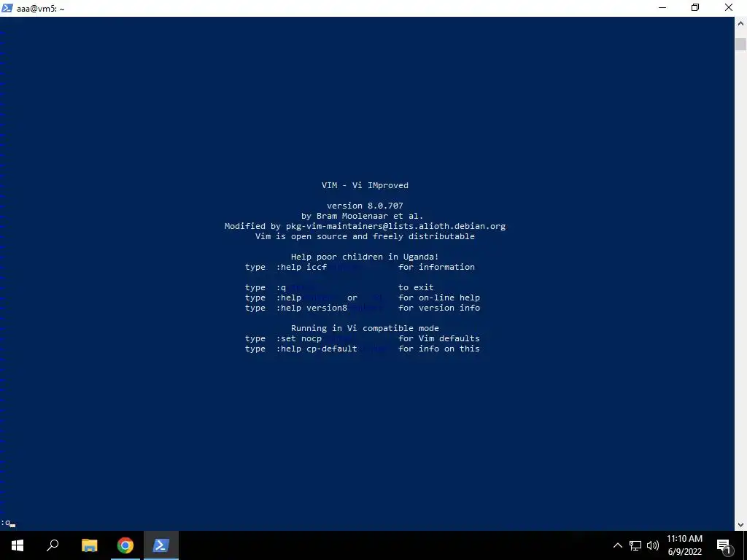Click the taskbar clock showing 11:10 AM
747x560 pixels.
684,545
